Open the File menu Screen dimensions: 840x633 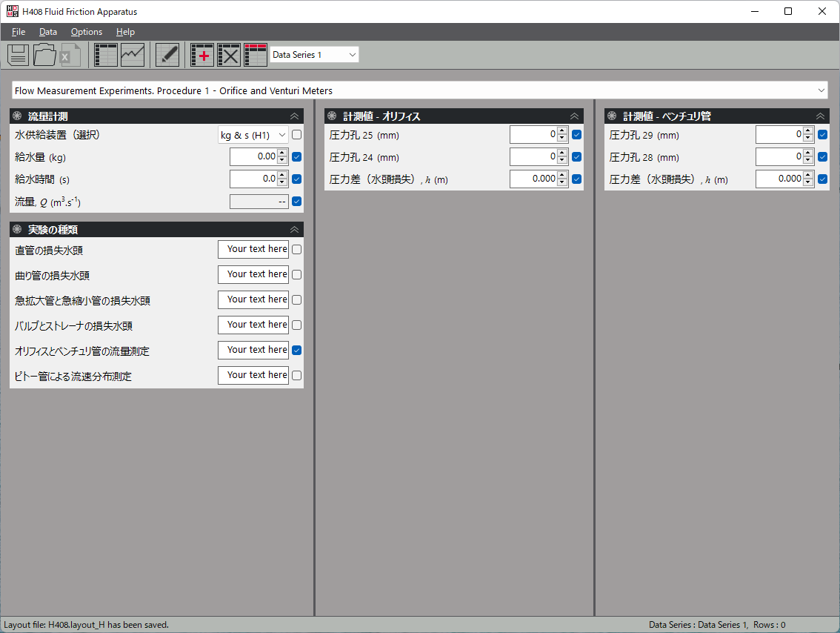coord(19,32)
